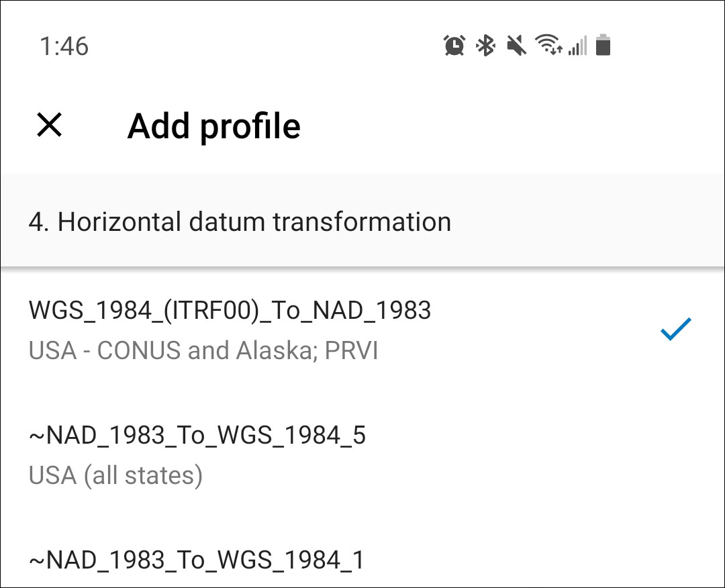725x588 pixels.
Task: Tap the battery status icon
Action: [602, 45]
